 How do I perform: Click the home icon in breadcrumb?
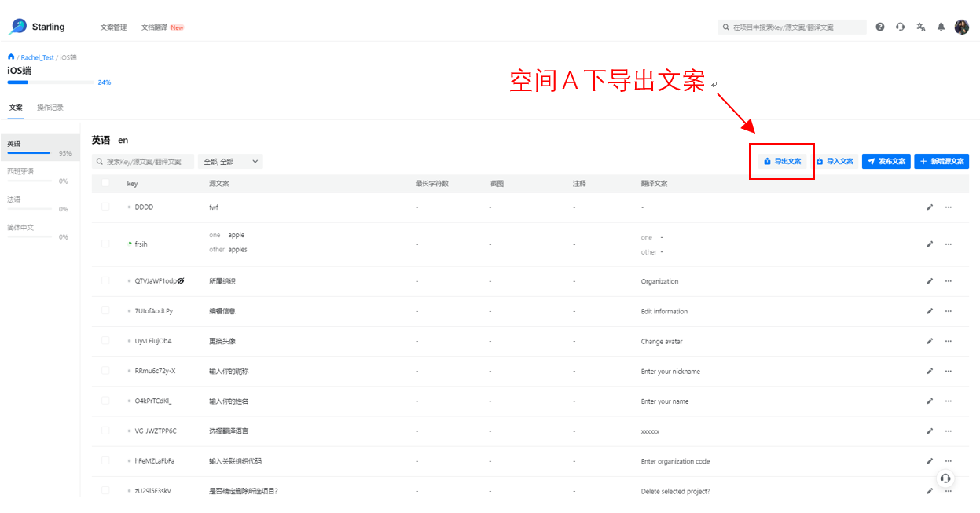(x=11, y=57)
